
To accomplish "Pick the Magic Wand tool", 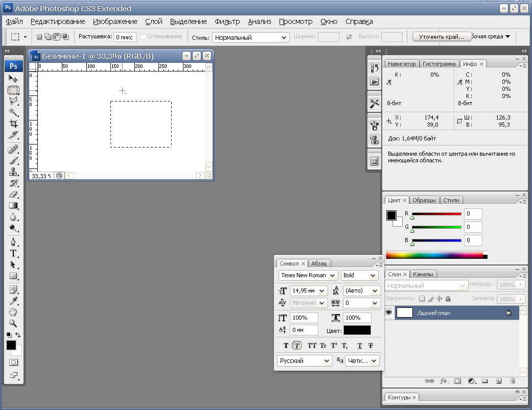I will click(x=13, y=112).
